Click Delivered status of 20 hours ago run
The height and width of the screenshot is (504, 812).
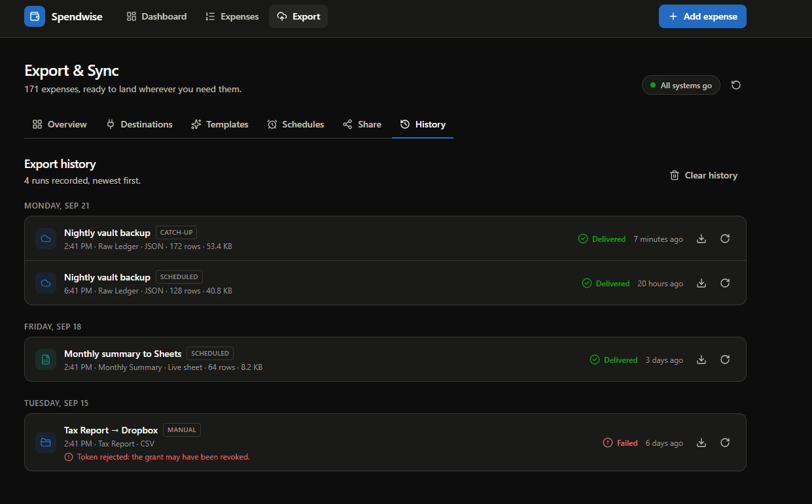(606, 283)
